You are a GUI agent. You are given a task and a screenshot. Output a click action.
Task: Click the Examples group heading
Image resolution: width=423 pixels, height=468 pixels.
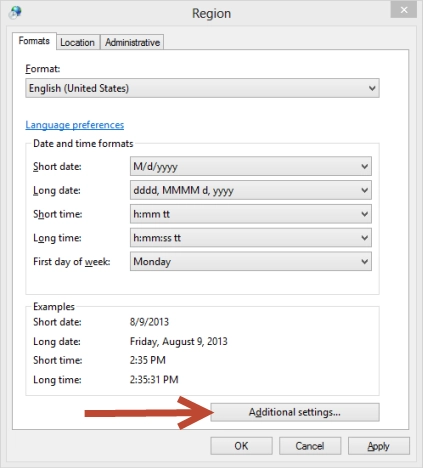coord(54,307)
